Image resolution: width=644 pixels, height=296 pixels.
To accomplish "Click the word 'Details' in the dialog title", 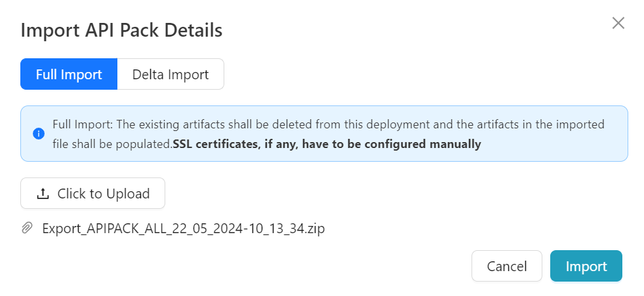I will (x=196, y=30).
